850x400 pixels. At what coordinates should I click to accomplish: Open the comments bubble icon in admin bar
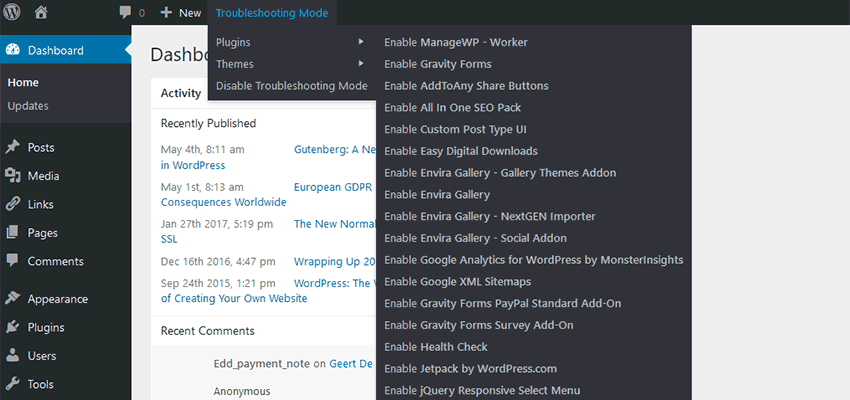point(125,13)
